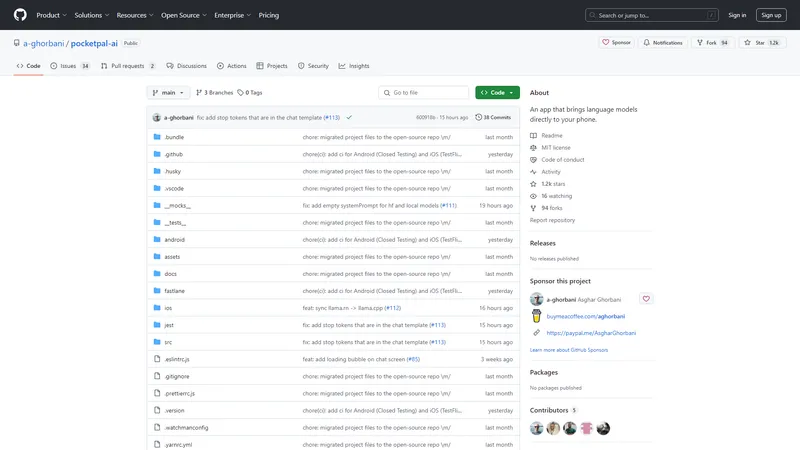Click the forks icon in About
Image resolution: width=800 pixels, height=450 pixels.
click(x=533, y=208)
